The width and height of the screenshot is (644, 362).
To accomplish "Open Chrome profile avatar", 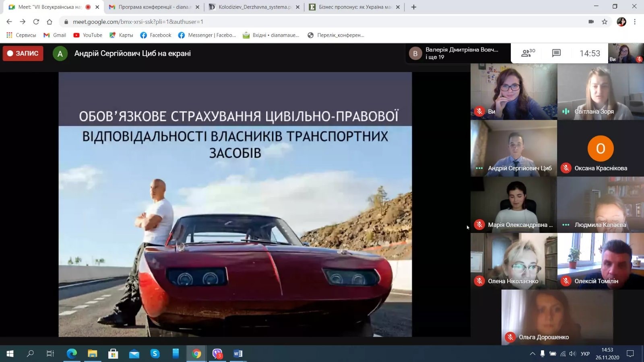I will 621,22.
